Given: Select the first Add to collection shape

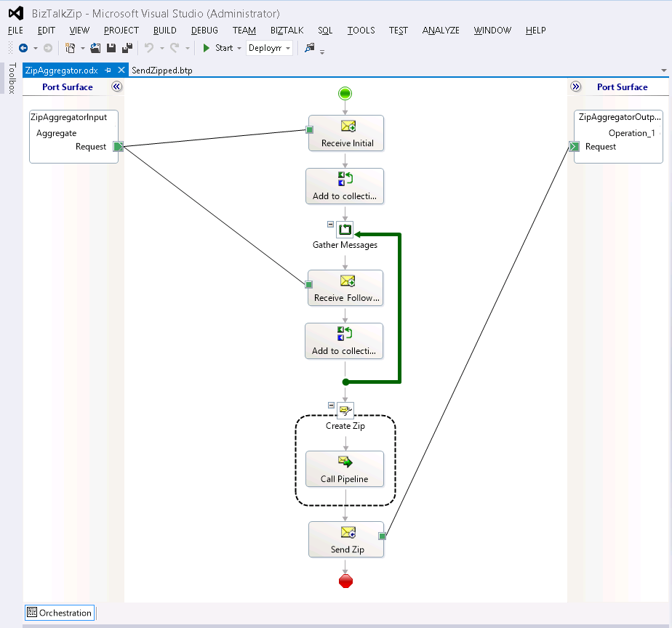Looking at the screenshot, I should [345, 186].
